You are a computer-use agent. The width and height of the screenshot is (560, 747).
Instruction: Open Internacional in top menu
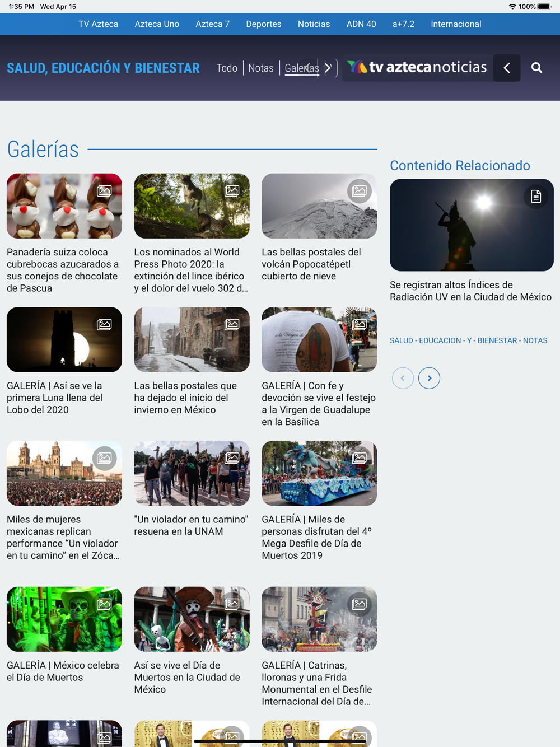pyautogui.click(x=456, y=24)
